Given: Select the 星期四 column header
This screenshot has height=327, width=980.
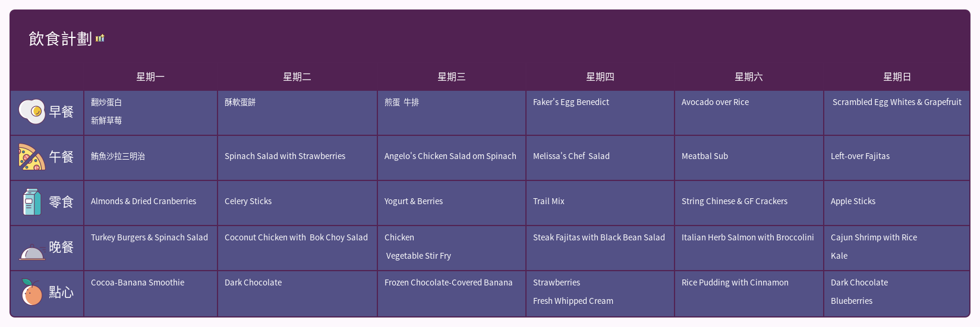Looking at the screenshot, I should tap(600, 77).
